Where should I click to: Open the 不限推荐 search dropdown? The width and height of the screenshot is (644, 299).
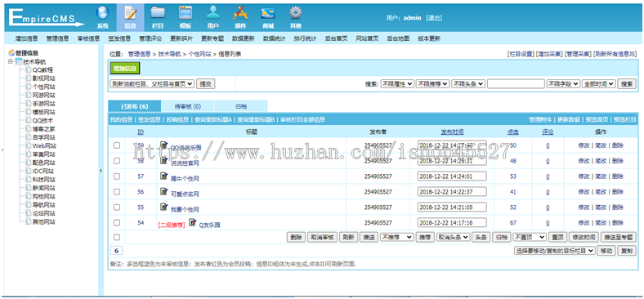[433, 84]
